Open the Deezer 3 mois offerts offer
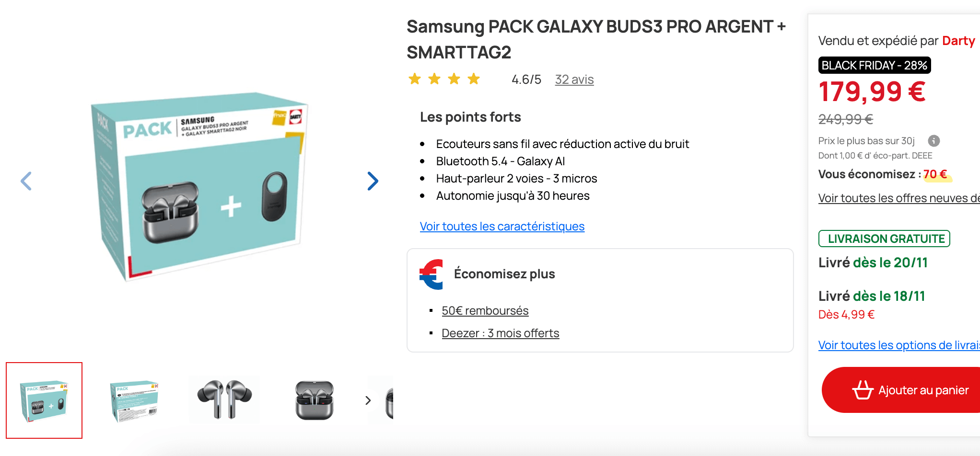 tap(500, 333)
